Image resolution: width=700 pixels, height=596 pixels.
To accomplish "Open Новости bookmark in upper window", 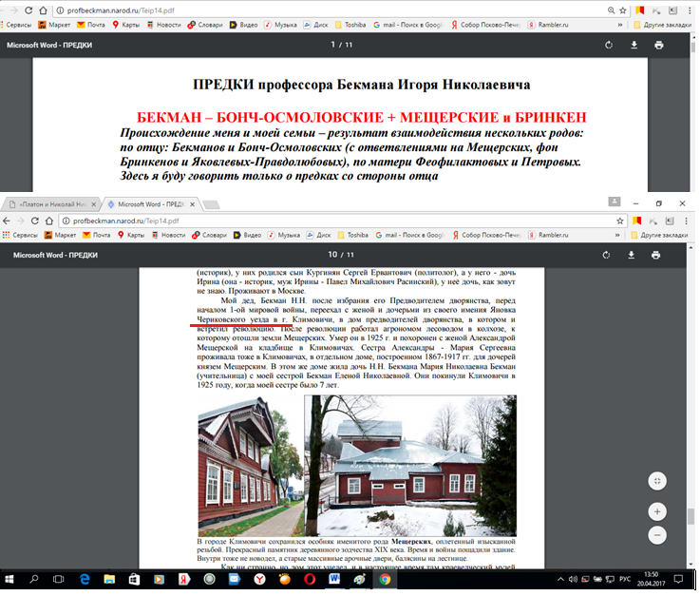I will tap(164, 25).
